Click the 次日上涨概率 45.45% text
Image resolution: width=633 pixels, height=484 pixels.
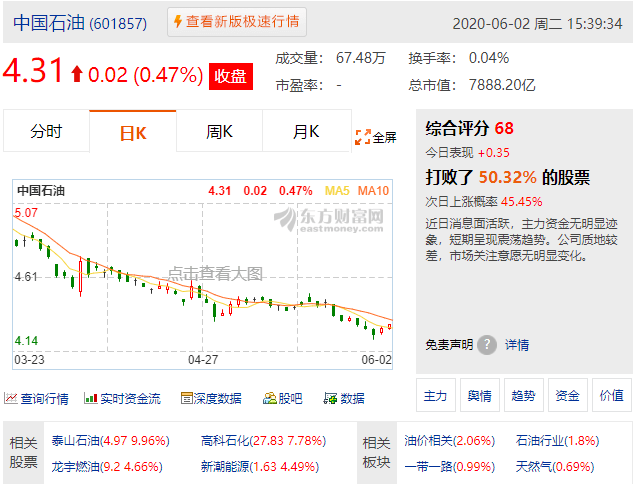point(484,201)
